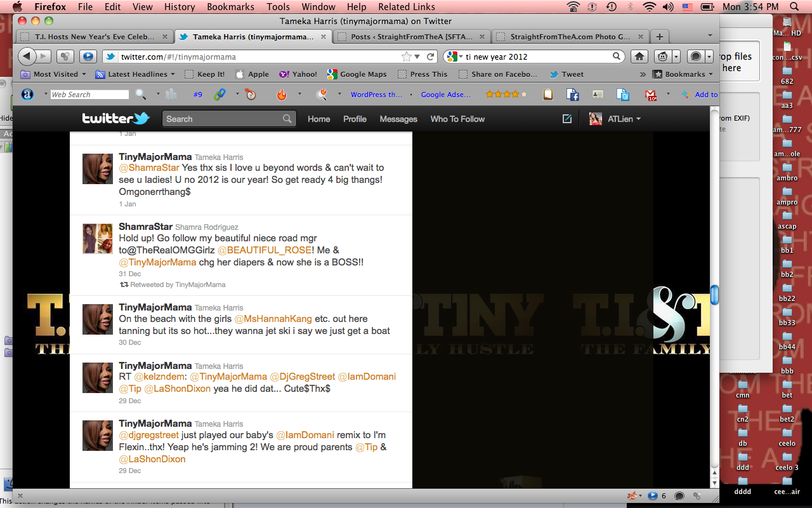812x508 pixels.
Task: Open the ATLien account dropdown
Action: point(615,119)
